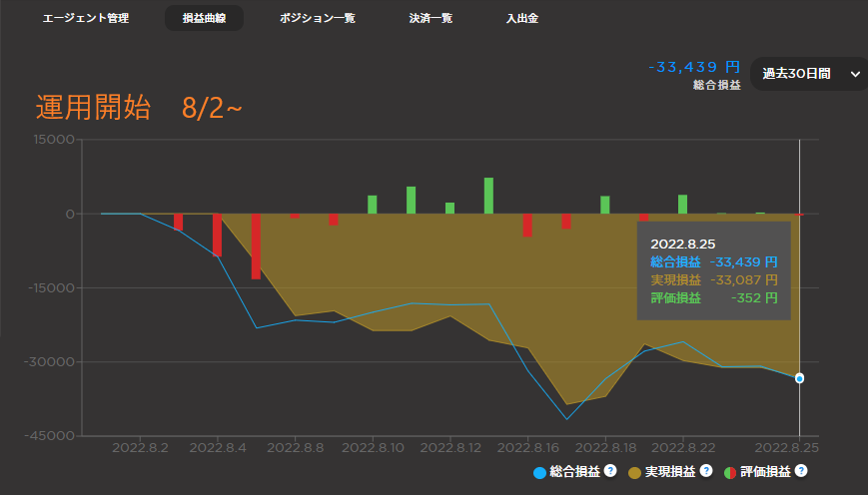Click the 実現損益 -33,087 円 tooltip row

714,279
